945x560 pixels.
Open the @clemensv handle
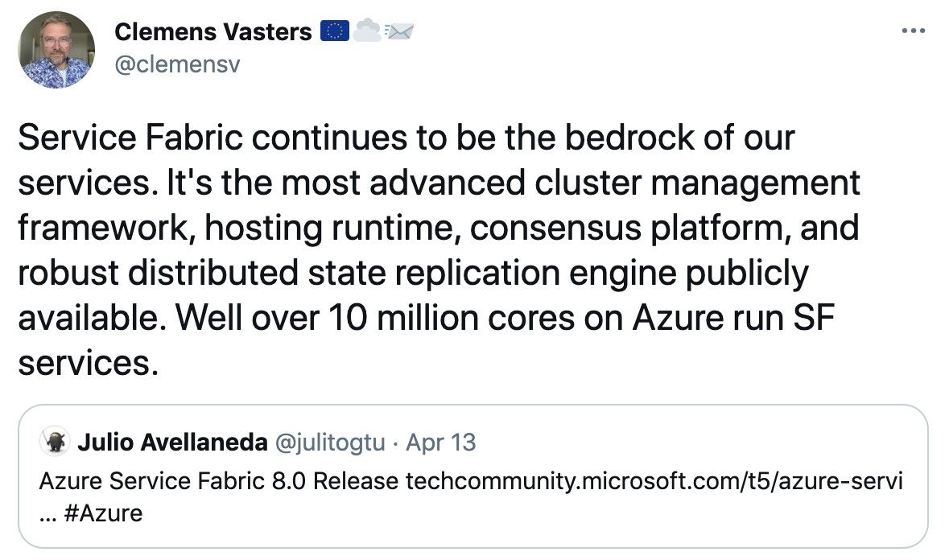click(x=177, y=64)
